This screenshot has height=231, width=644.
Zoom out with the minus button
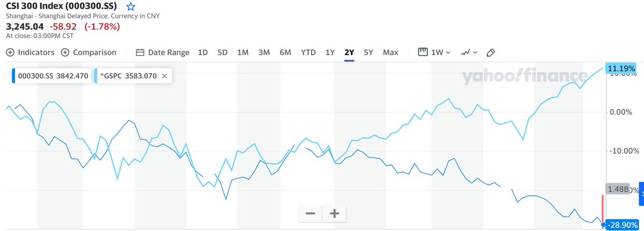point(310,213)
